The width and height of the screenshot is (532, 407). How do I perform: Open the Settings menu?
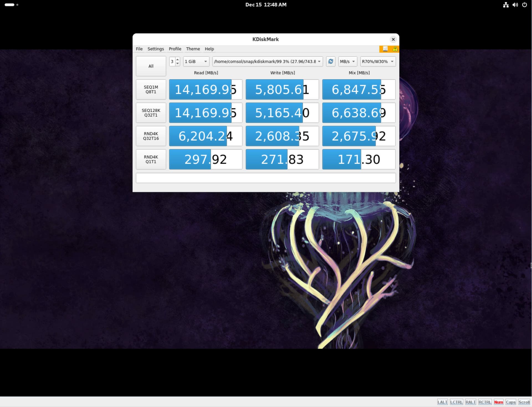click(156, 49)
